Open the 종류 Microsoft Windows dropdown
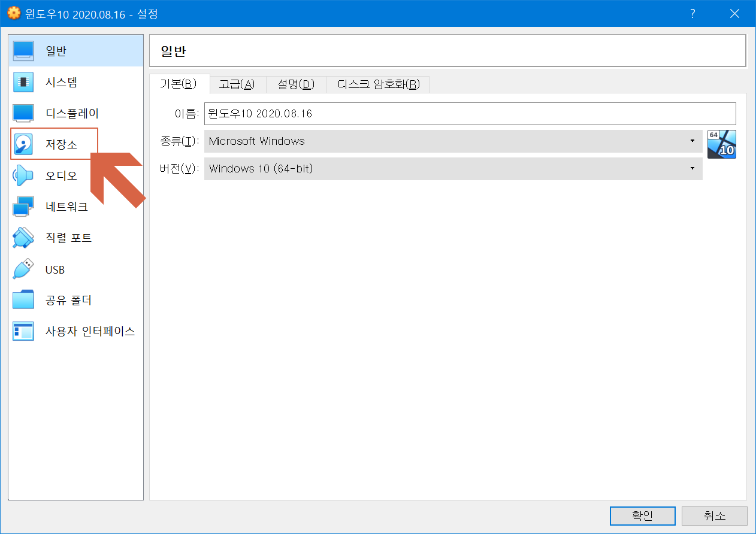The height and width of the screenshot is (534, 756). [x=453, y=141]
